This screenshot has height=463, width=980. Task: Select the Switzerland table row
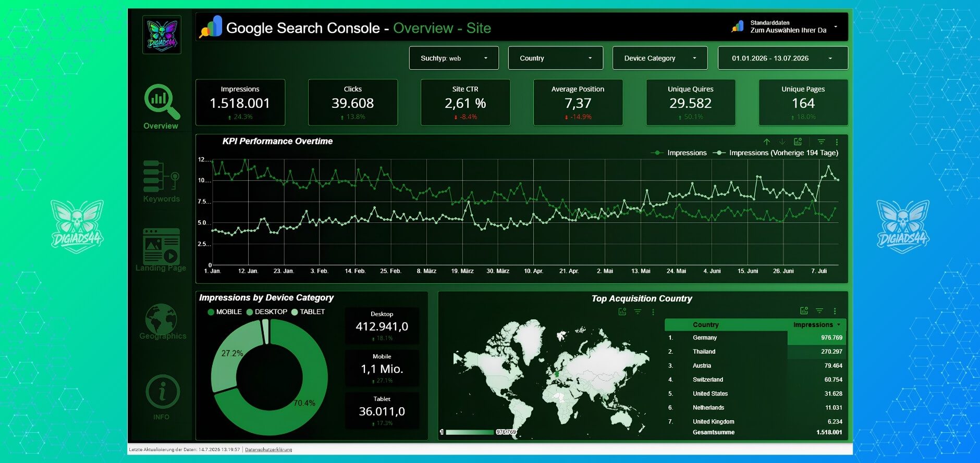point(755,380)
